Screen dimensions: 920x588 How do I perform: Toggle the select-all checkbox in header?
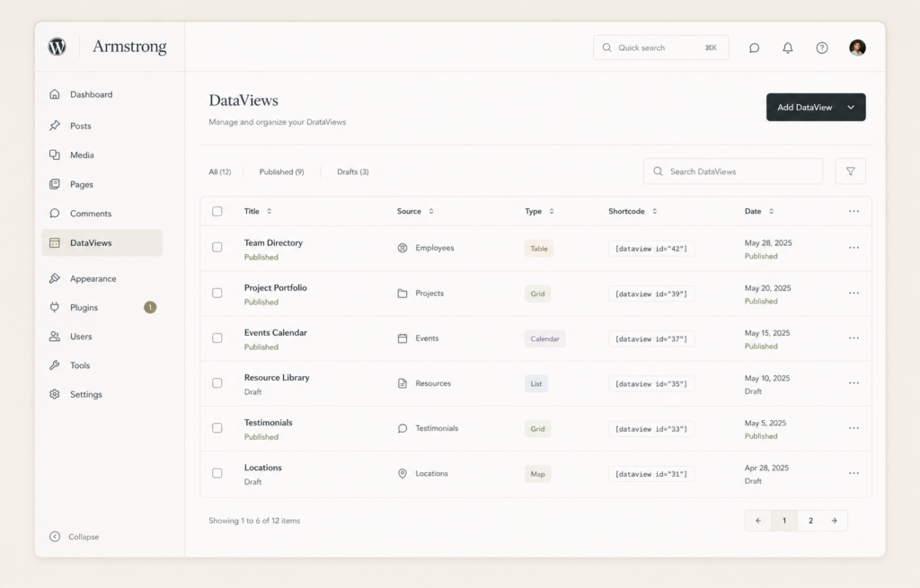tap(217, 211)
